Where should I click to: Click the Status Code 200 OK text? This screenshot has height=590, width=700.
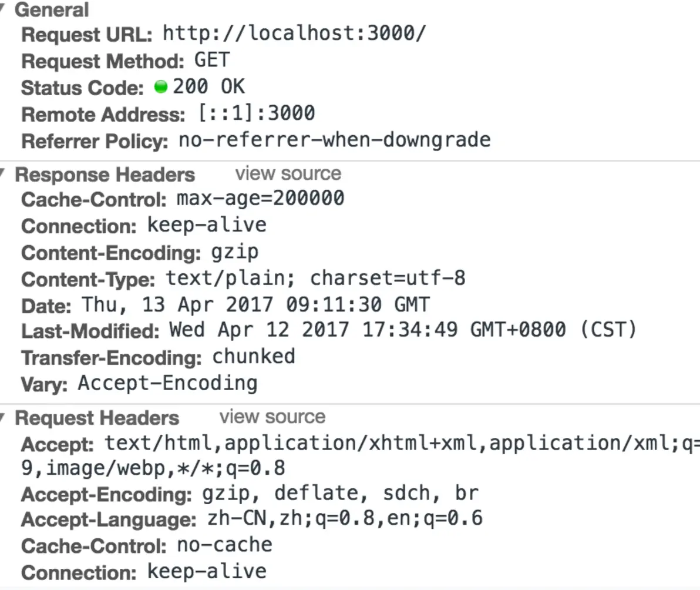click(208, 87)
